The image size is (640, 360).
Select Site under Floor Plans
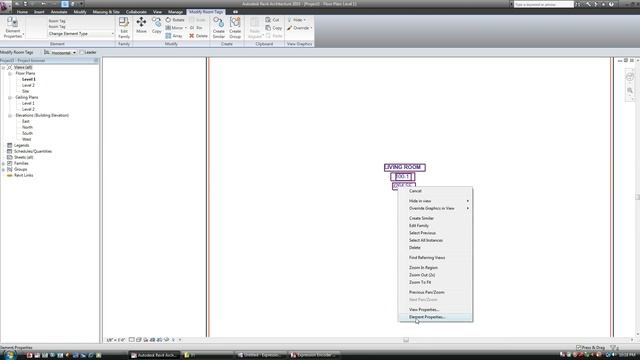tap(26, 91)
